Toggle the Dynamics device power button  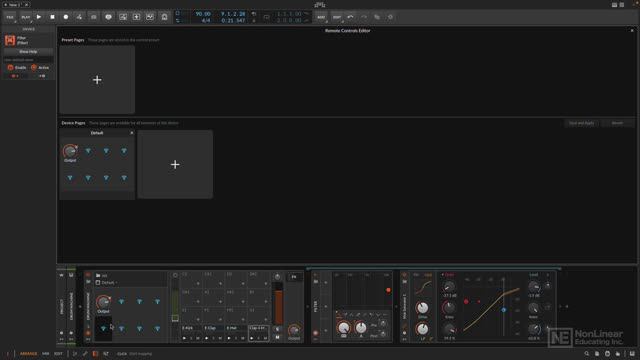pos(404,275)
